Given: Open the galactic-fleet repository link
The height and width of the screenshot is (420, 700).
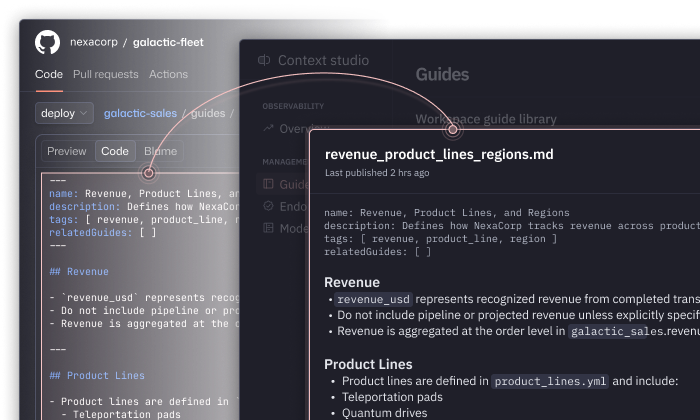Looking at the screenshot, I should click(168, 42).
